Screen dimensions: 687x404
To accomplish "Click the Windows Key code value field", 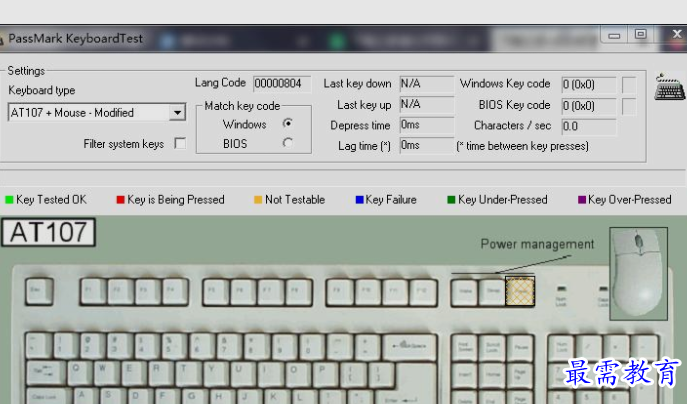I will (x=589, y=84).
